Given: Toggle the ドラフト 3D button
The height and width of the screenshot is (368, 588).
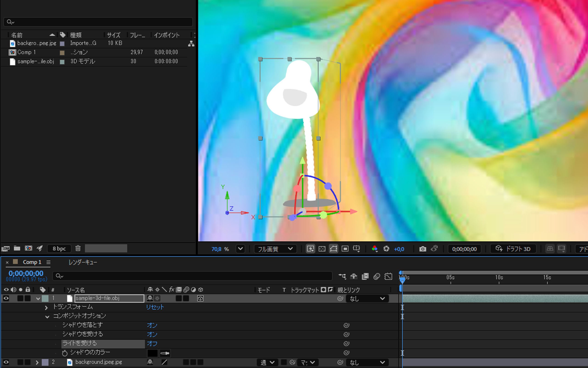Looking at the screenshot, I should 513,249.
